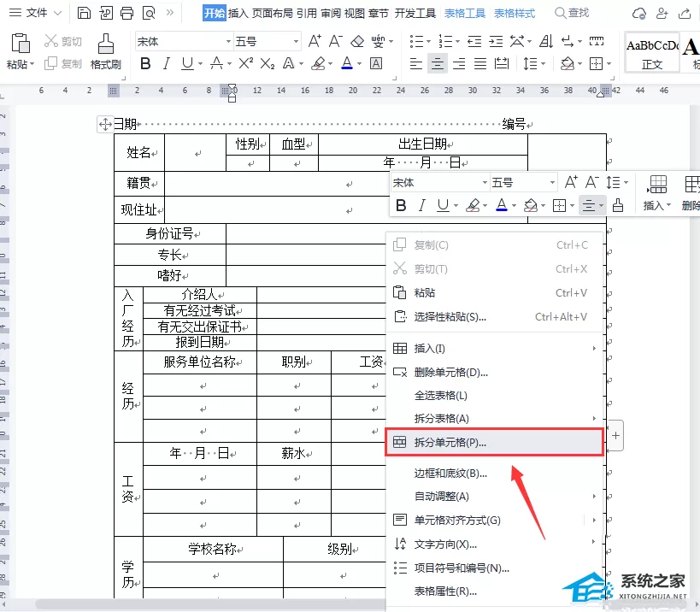This screenshot has width=700, height=612.
Task: Toggle Bold in the main ribbon
Action: pos(145,64)
